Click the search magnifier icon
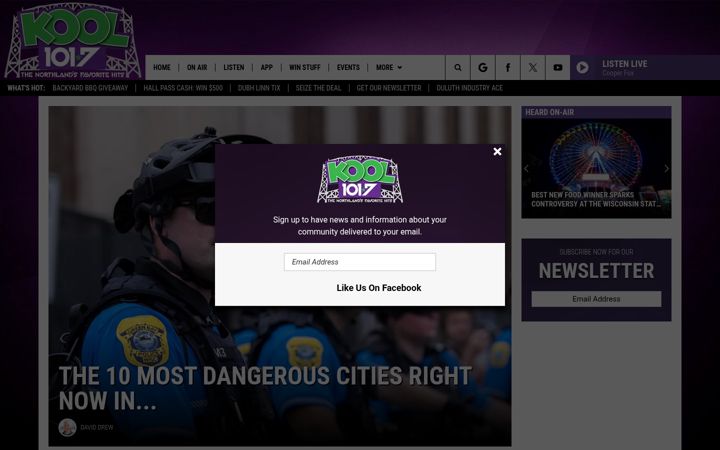 pos(458,68)
